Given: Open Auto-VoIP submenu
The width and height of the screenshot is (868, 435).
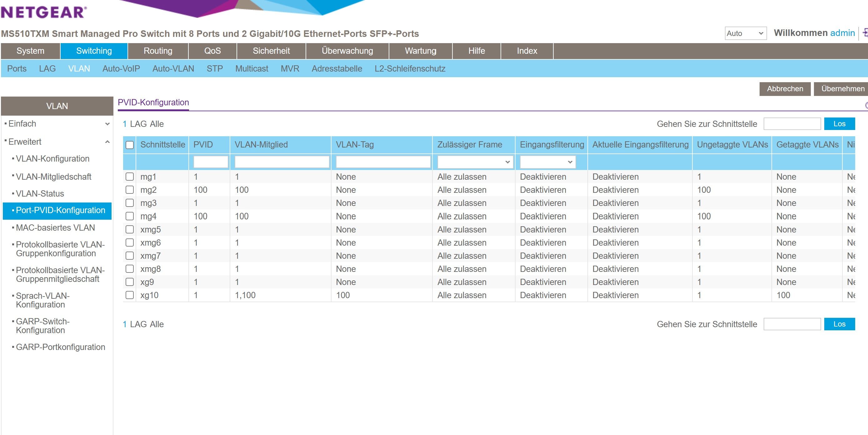Looking at the screenshot, I should (121, 69).
